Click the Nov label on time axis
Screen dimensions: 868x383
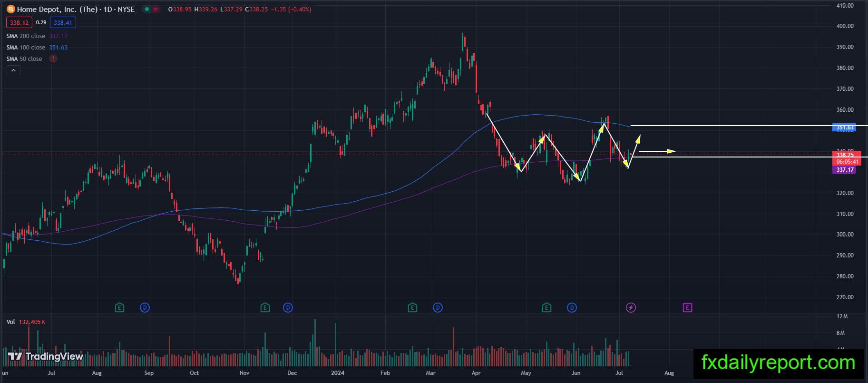tap(244, 373)
